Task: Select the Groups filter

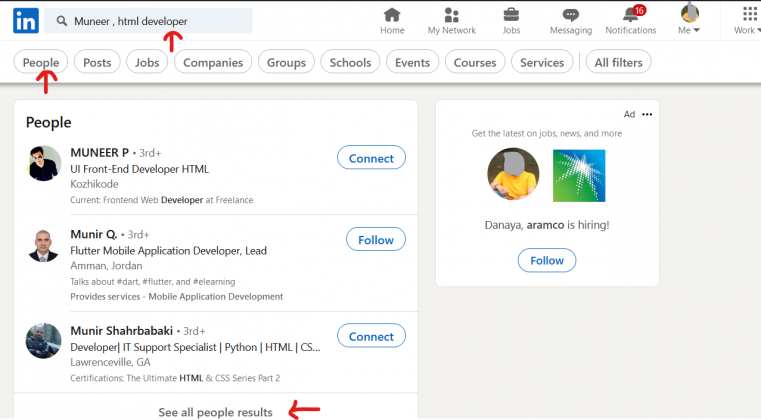Action: pos(286,62)
